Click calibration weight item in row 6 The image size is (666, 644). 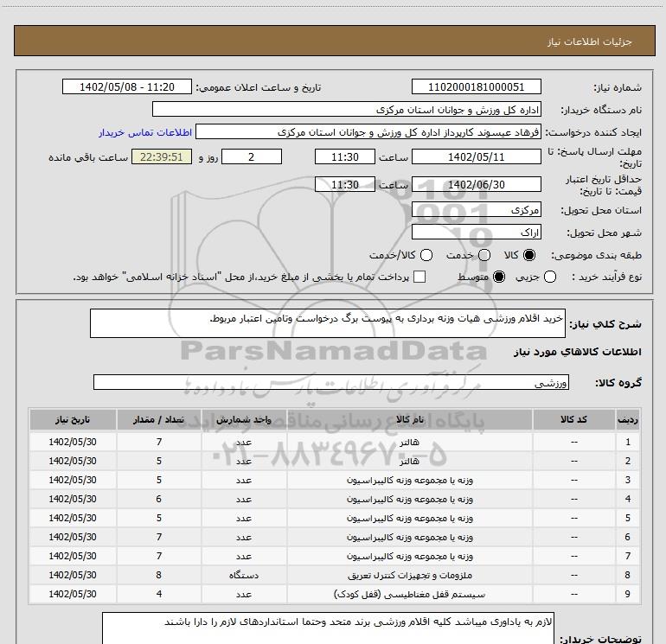(410, 538)
